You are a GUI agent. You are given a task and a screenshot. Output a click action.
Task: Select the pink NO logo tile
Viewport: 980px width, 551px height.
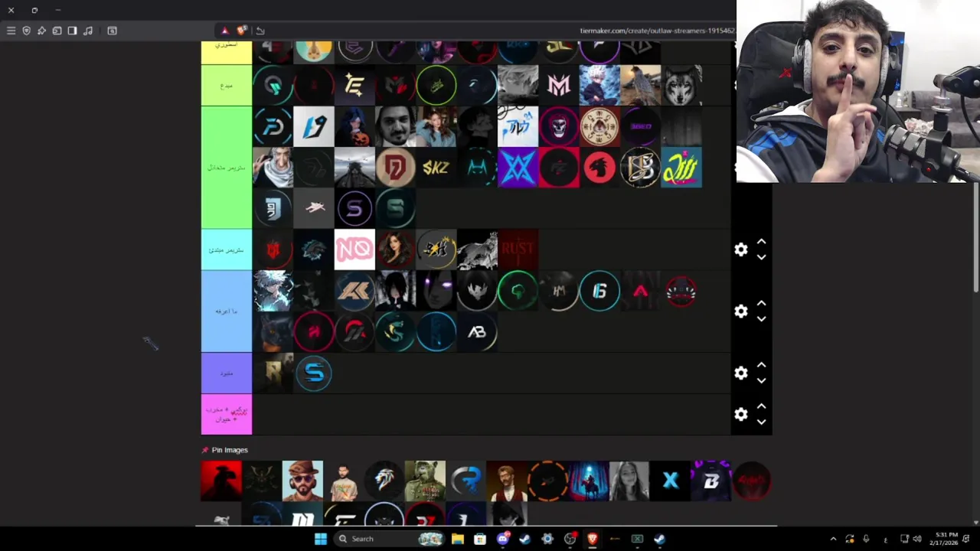point(354,249)
